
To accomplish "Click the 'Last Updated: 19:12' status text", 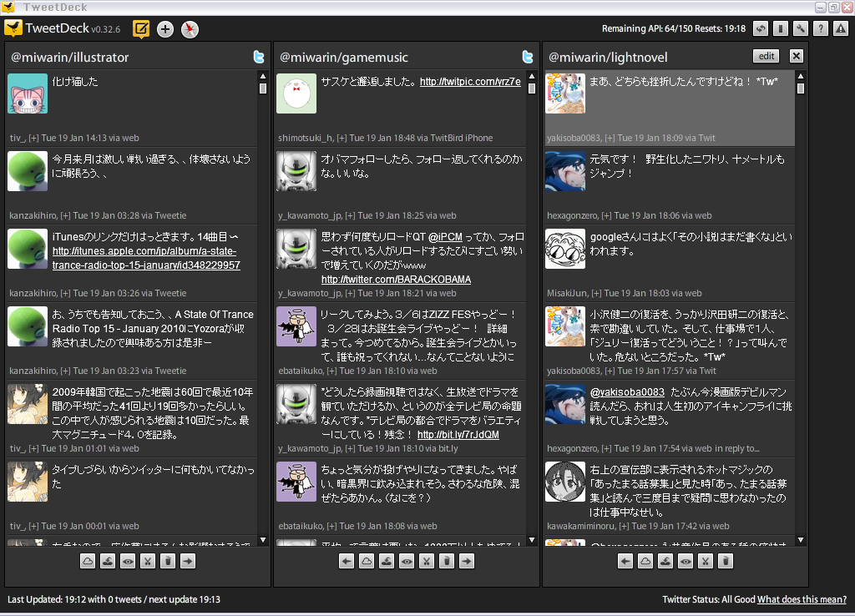I will coord(114,599).
